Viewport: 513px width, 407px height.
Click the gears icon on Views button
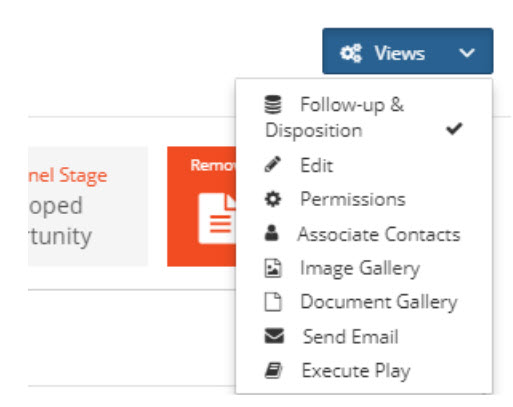[x=351, y=53]
